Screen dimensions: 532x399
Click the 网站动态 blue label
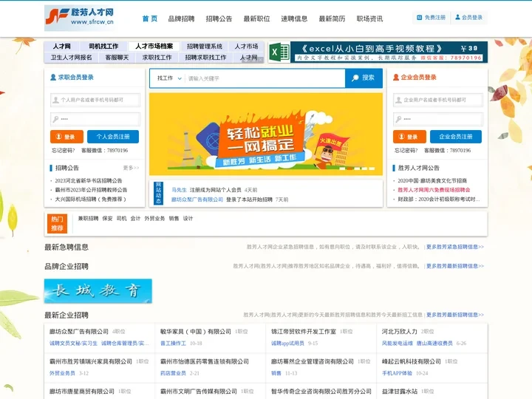click(158, 193)
